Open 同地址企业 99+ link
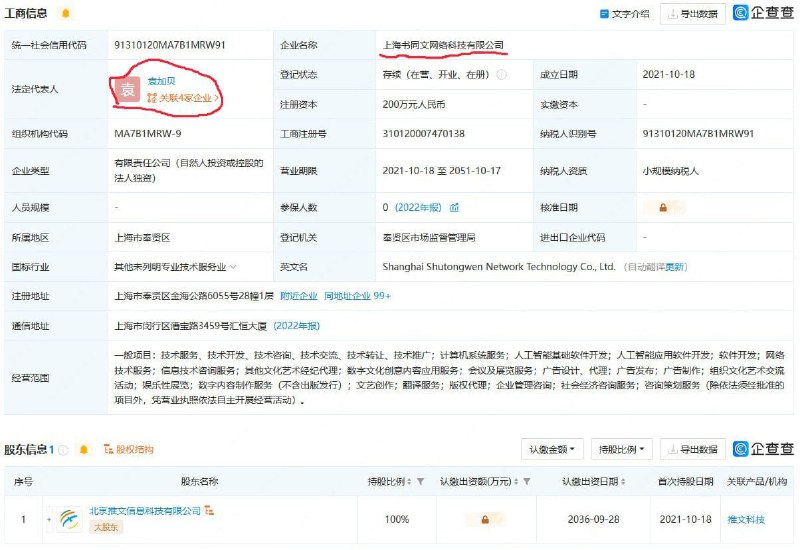800x550 pixels. tap(357, 295)
